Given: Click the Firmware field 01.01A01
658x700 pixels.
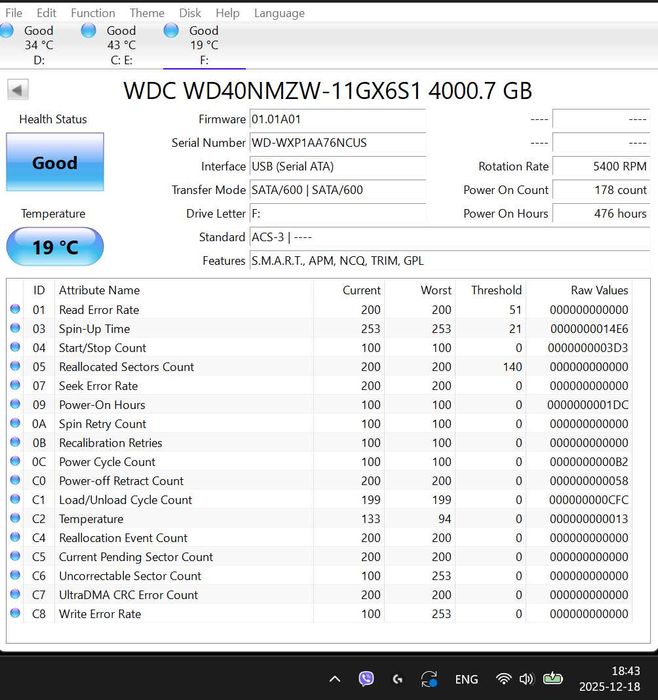Looking at the screenshot, I should tap(337, 119).
